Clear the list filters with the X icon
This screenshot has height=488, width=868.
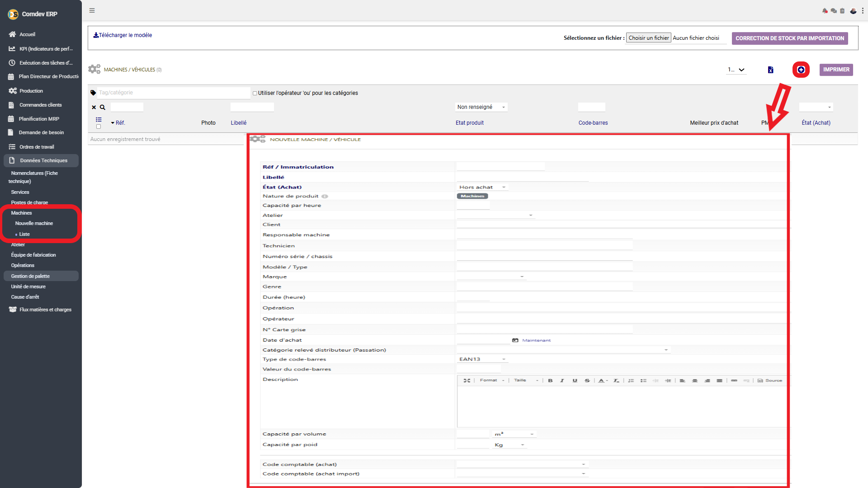94,108
